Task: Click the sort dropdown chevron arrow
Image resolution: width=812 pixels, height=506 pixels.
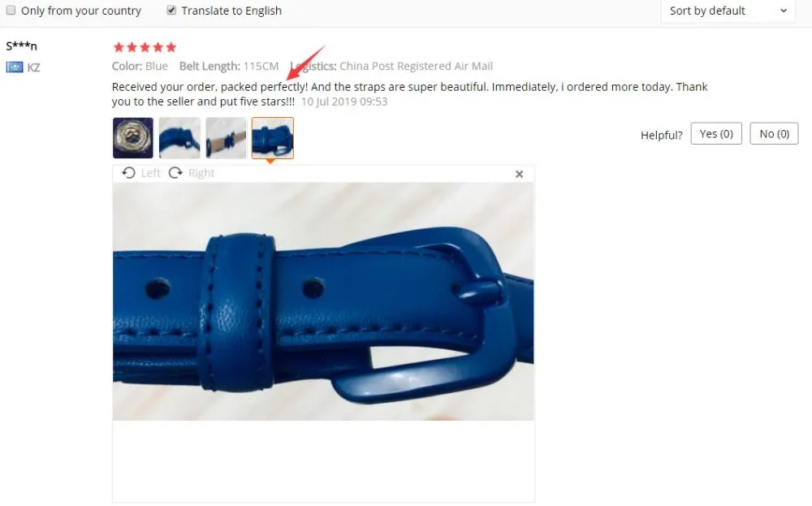Action: click(x=784, y=11)
